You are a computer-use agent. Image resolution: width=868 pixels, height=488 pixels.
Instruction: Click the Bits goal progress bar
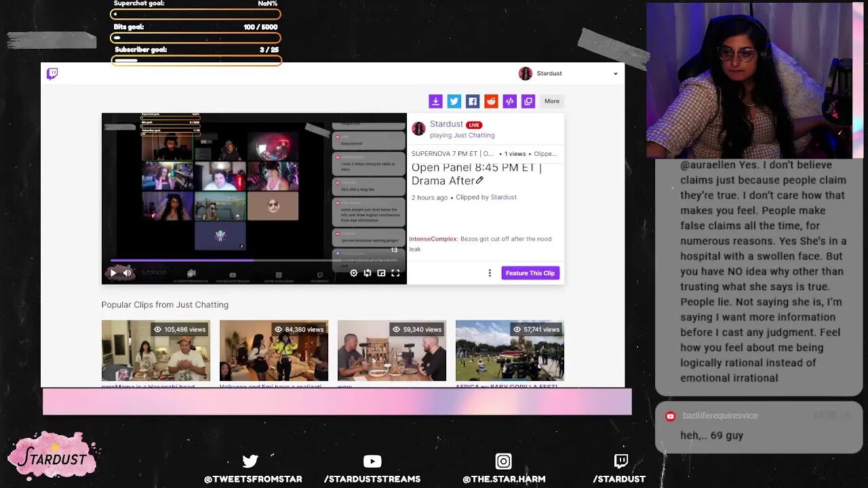pos(196,38)
